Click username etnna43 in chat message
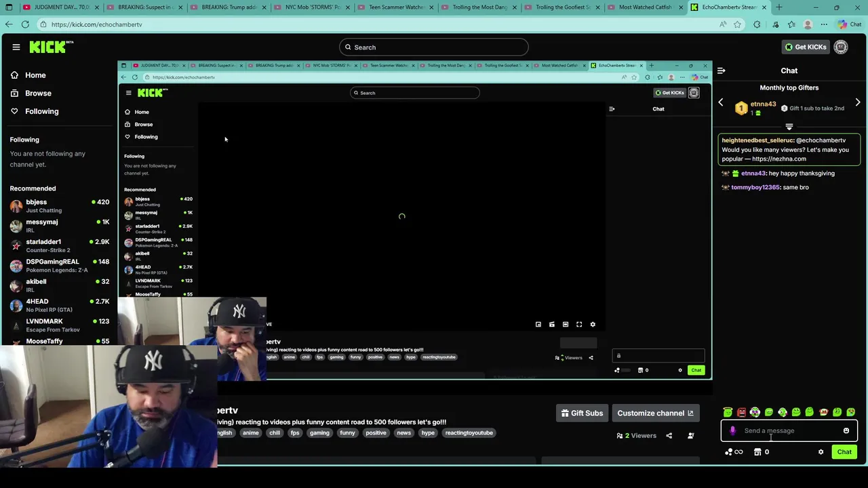This screenshot has width=868, height=488. [753, 174]
